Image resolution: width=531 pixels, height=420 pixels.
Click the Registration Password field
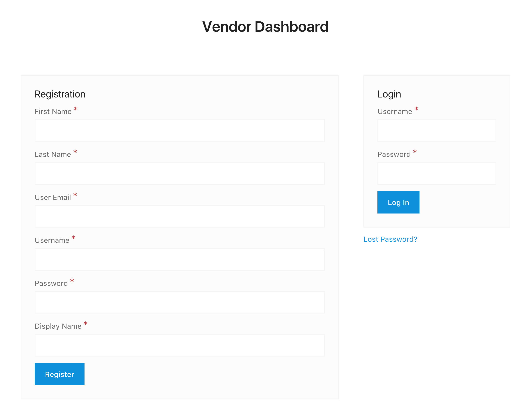(180, 302)
